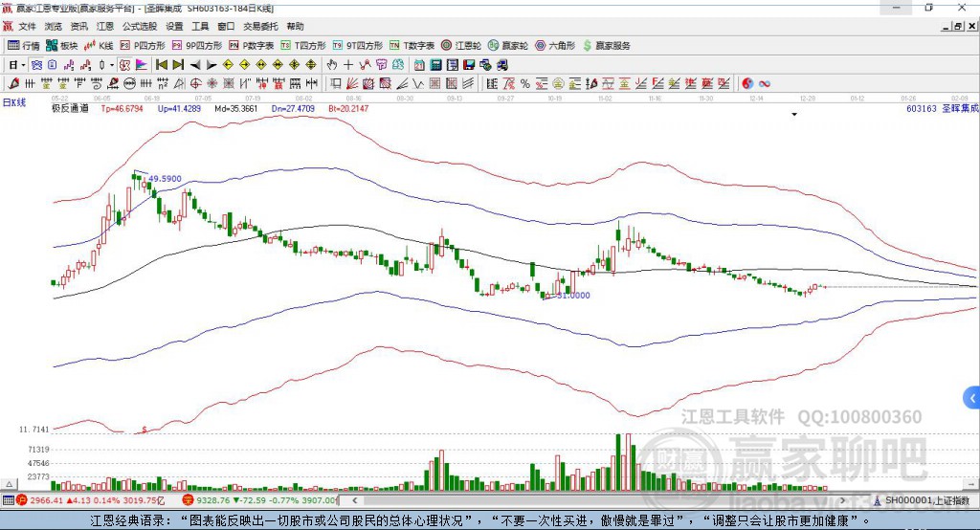The width and height of the screenshot is (980, 530).
Task: Click the 极反通道 indicator name
Action: point(70,108)
